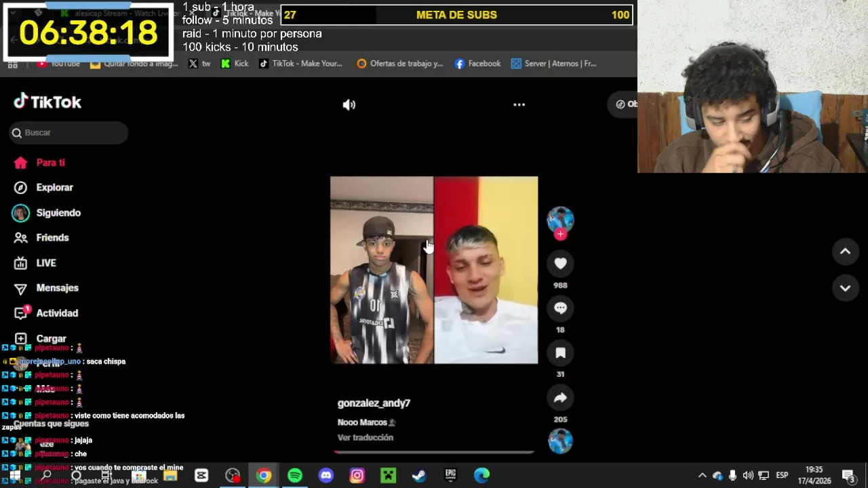Viewport: 868px width, 488px height.
Task: Open notification center in taskbar
Action: [848, 476]
